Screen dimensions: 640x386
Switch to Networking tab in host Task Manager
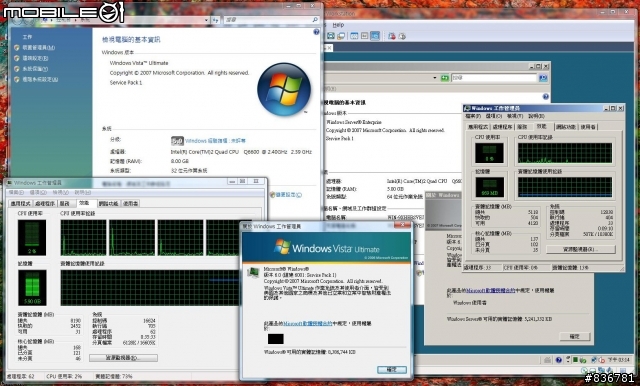(109, 203)
